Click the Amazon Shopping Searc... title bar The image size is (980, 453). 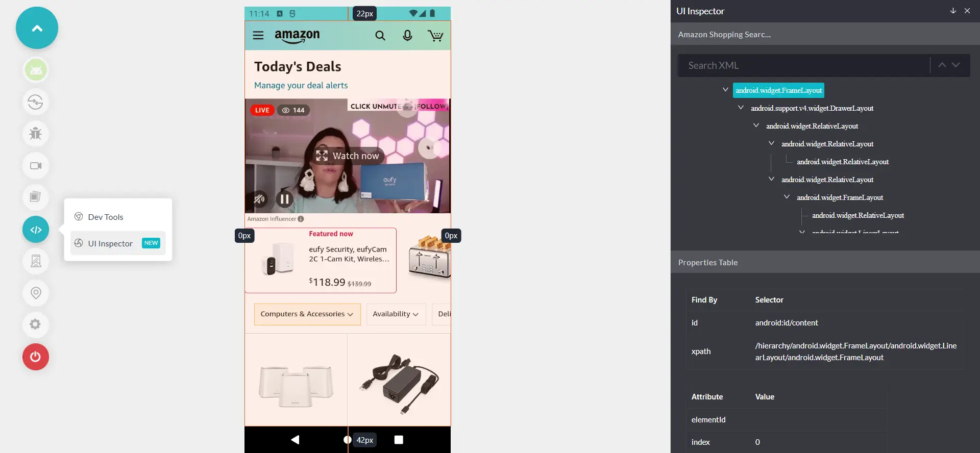(825, 34)
